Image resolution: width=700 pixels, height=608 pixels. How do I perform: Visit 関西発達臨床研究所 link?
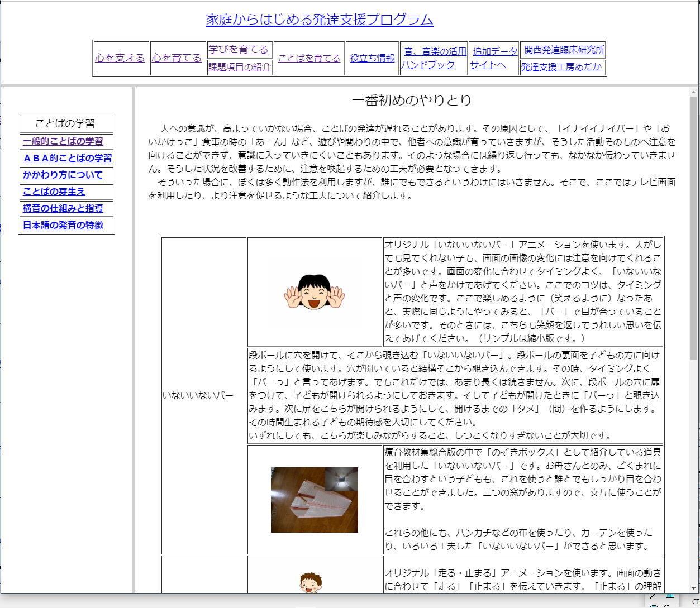[564, 50]
